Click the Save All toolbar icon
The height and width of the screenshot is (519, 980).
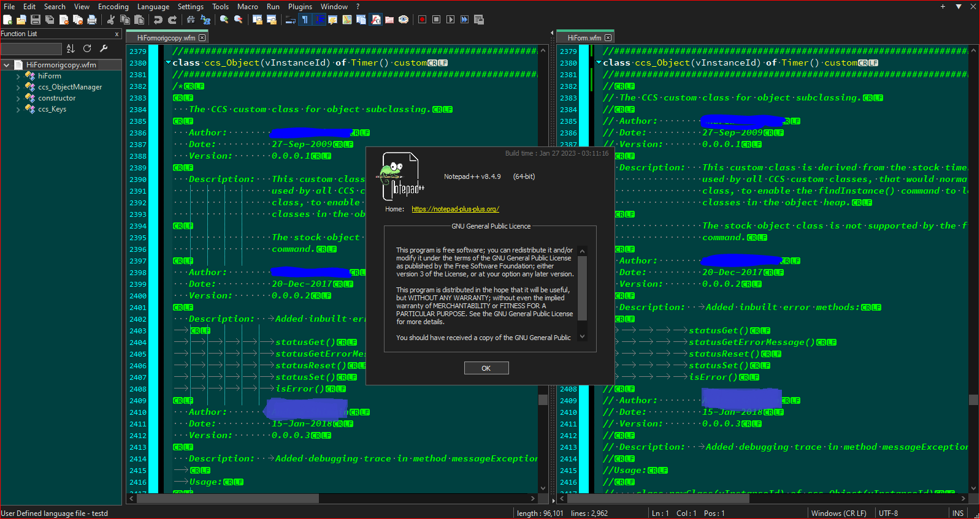[x=50, y=20]
